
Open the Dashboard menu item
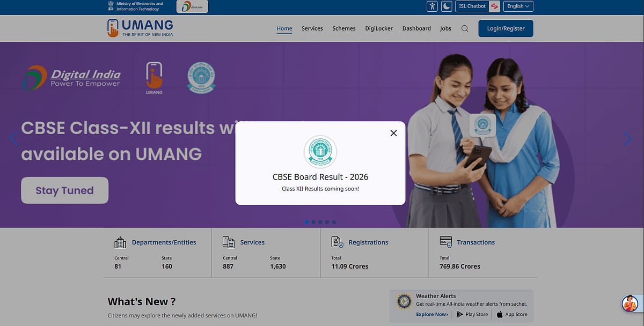point(416,28)
